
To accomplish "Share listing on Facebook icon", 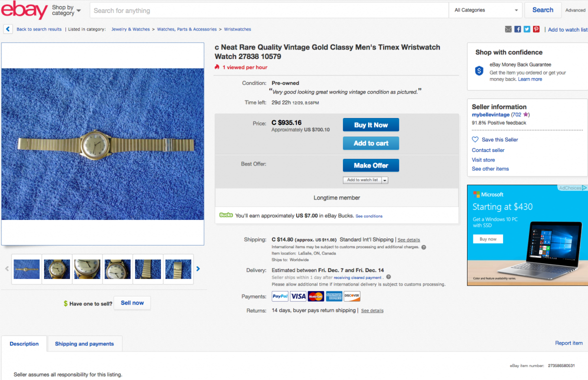I will [x=517, y=29].
